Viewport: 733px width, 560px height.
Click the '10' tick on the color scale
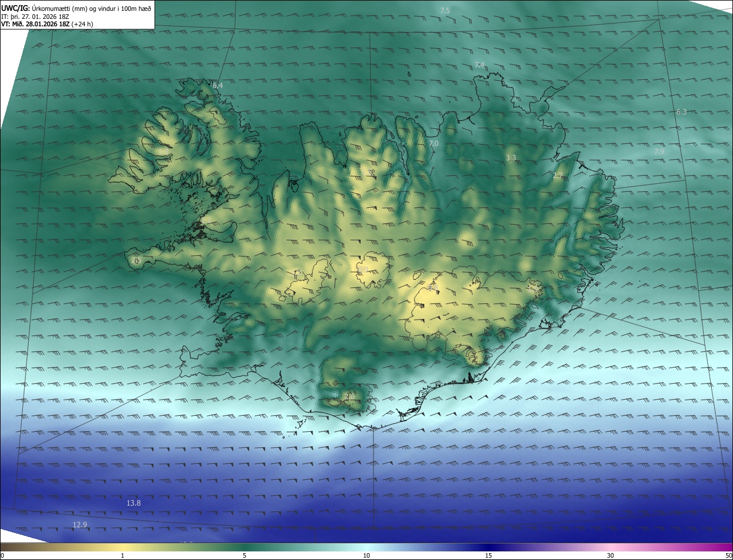[366, 555]
